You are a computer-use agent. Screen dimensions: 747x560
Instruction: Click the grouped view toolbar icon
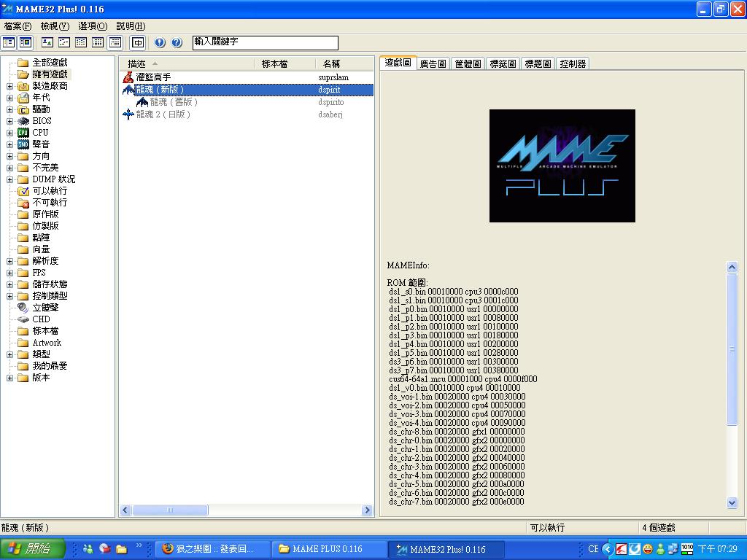click(x=115, y=43)
